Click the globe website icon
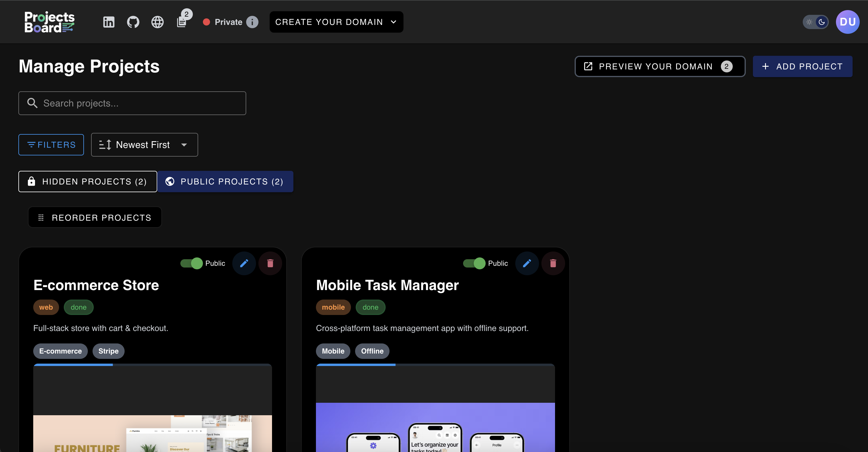The image size is (868, 452). point(157,22)
